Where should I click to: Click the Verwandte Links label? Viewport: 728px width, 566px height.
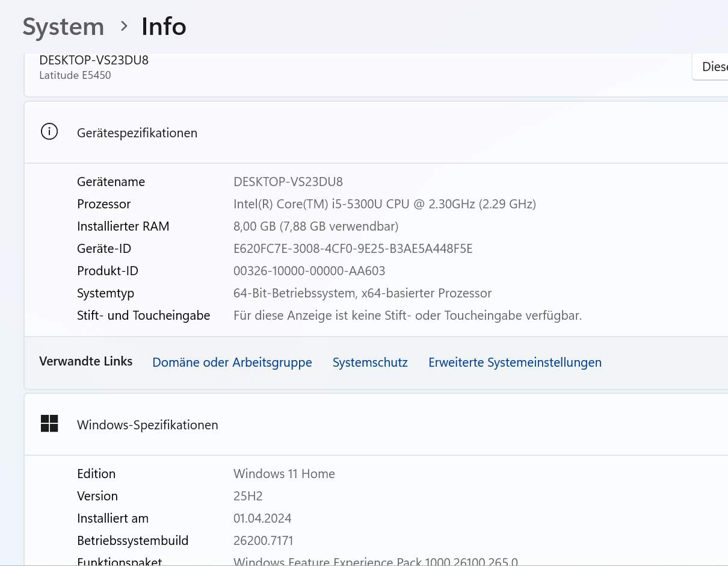pyautogui.click(x=86, y=361)
